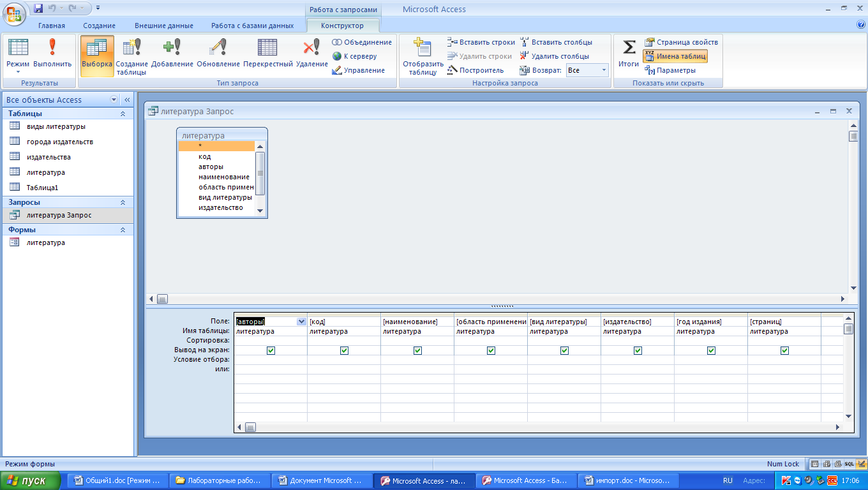Uncheck Вывод на экран for область применения
Screen dimensions: 868x490
(x=491, y=350)
